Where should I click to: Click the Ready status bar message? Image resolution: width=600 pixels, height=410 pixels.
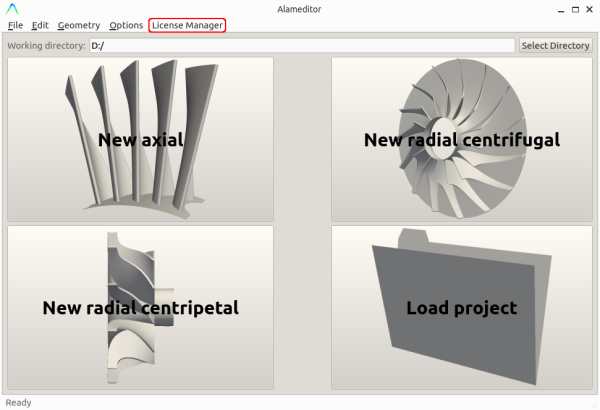18,402
